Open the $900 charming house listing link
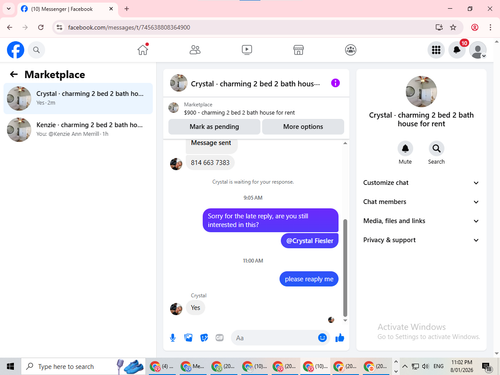Screen dimensions: 500x375 coord(239,113)
